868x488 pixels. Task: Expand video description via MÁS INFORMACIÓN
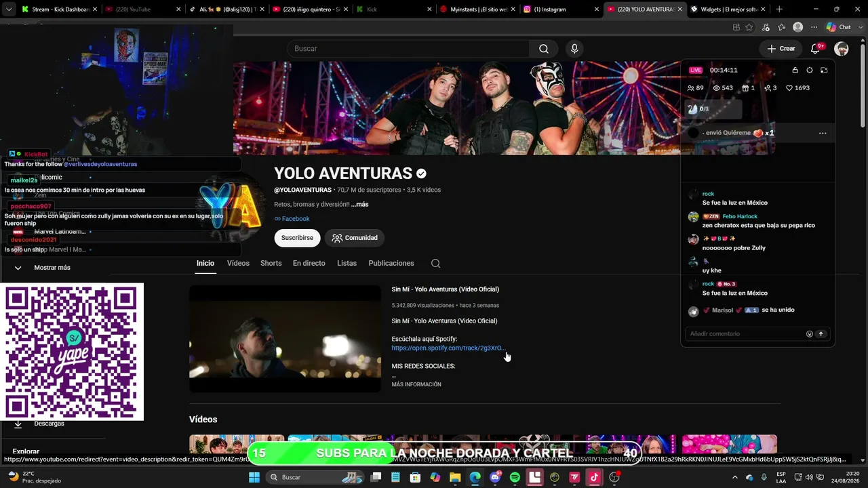[416, 384]
